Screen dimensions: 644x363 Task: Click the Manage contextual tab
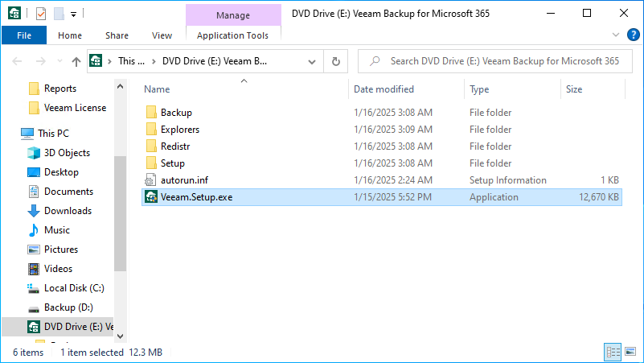coord(233,15)
